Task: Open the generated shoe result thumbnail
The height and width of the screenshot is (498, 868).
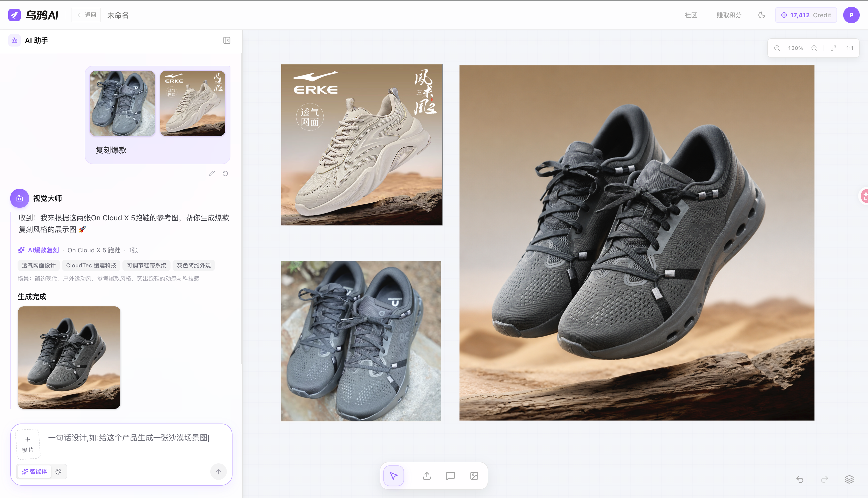Action: (69, 357)
